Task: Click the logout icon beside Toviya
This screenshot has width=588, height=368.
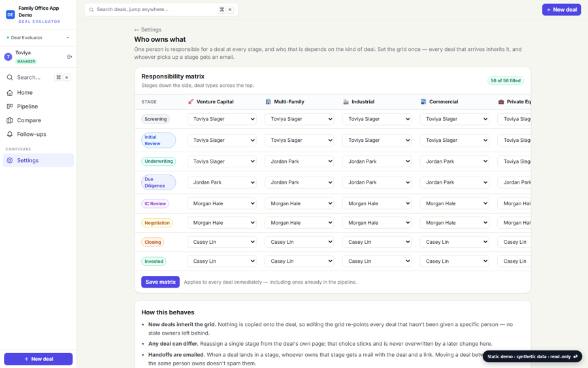Action: tap(69, 57)
